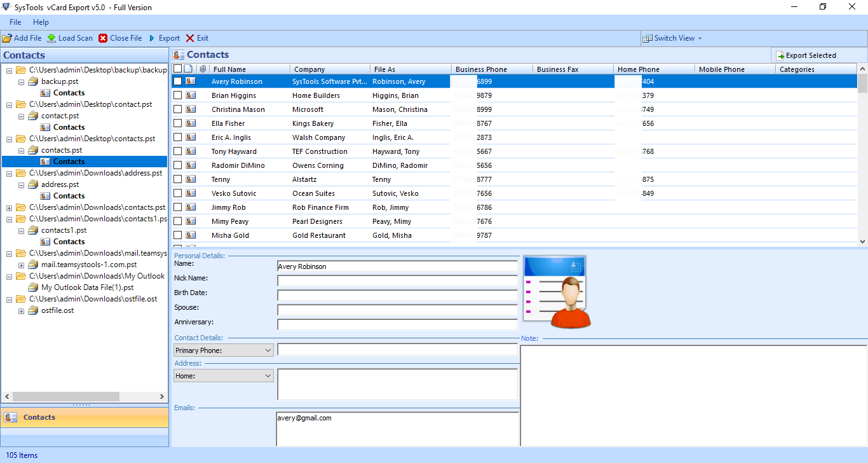
Task: Open the Load Scan tool from the toolbar
Action: 52,38
